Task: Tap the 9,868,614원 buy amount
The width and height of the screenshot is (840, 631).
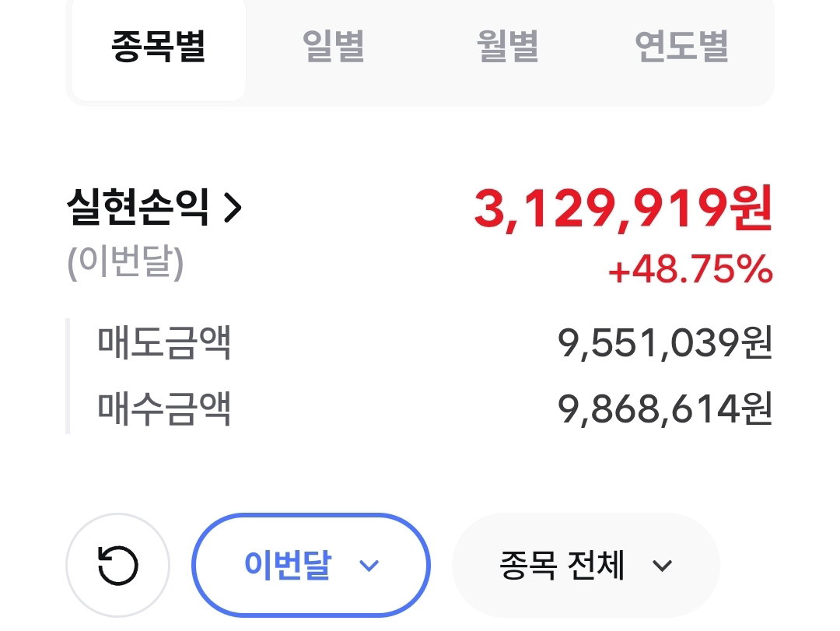Action: 665,409
